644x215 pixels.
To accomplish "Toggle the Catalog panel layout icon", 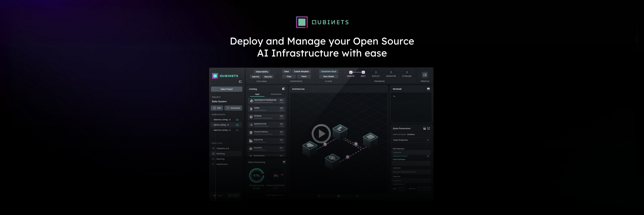I will pos(283,89).
